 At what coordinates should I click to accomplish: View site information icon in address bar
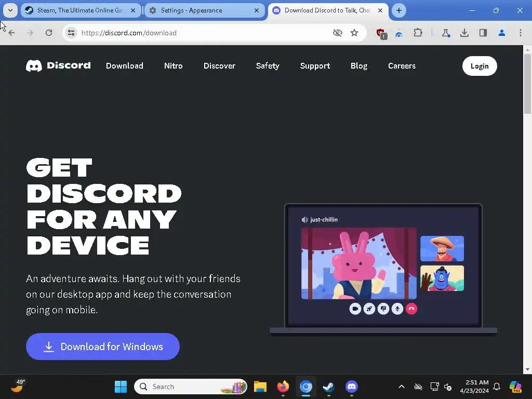click(71, 33)
